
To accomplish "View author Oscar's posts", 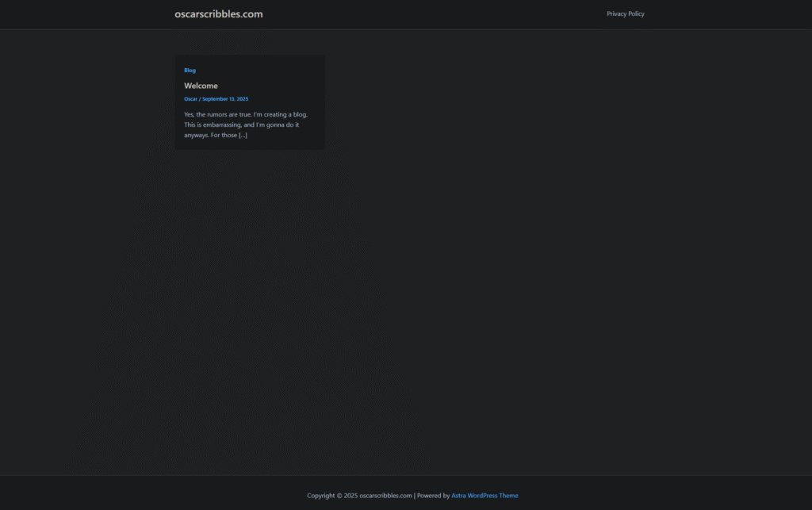I will [x=190, y=99].
